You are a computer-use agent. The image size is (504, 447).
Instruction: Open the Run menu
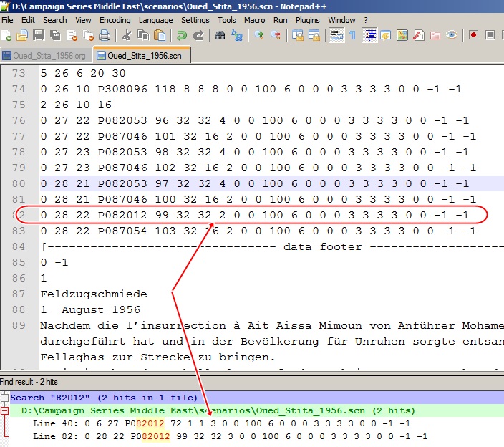pos(281,20)
